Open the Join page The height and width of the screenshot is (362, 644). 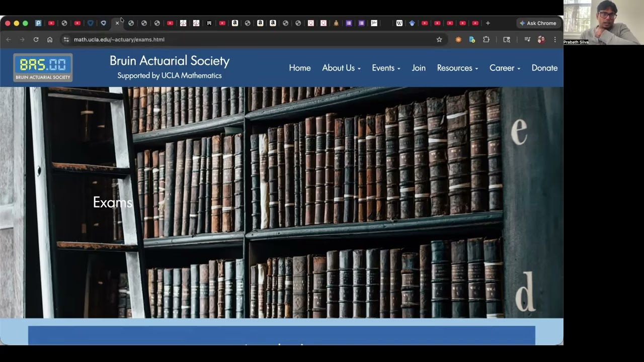[x=419, y=68]
